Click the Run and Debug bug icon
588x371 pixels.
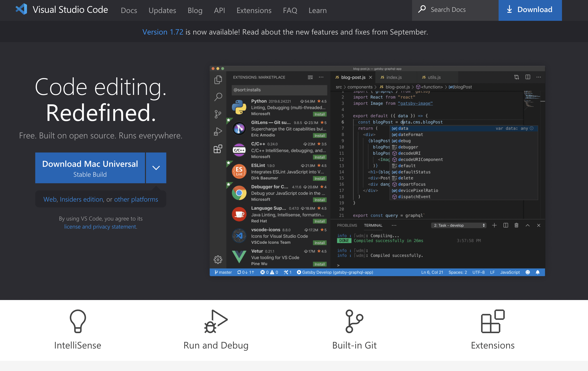(216, 321)
